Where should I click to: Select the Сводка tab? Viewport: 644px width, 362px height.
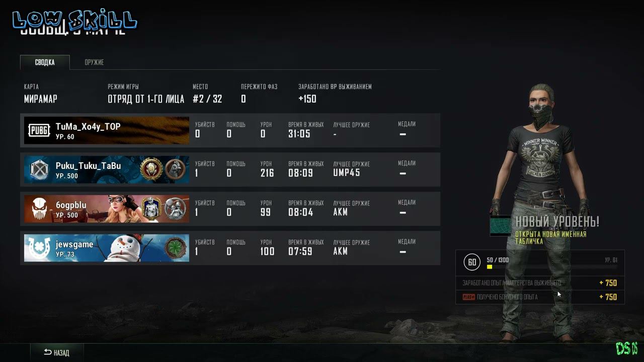(45, 62)
